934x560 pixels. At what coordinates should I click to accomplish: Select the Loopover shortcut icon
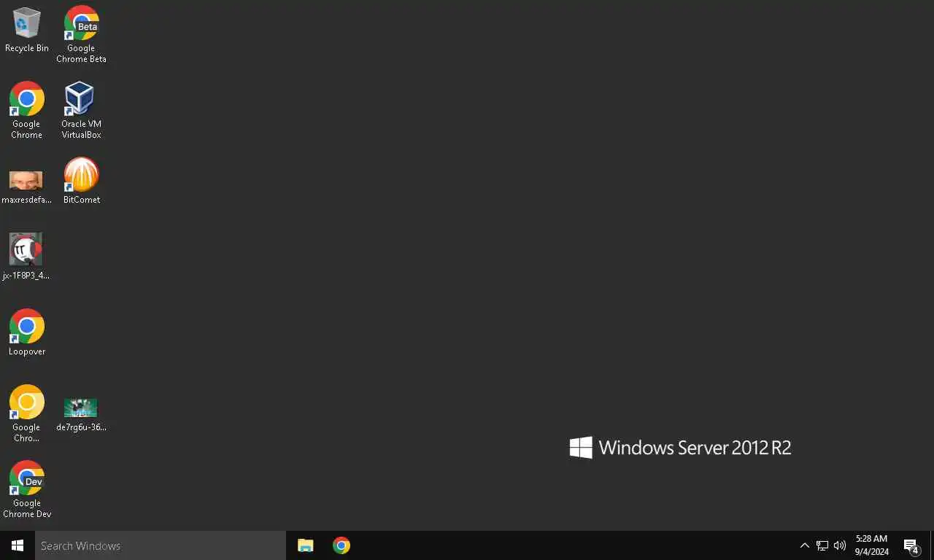click(x=27, y=332)
